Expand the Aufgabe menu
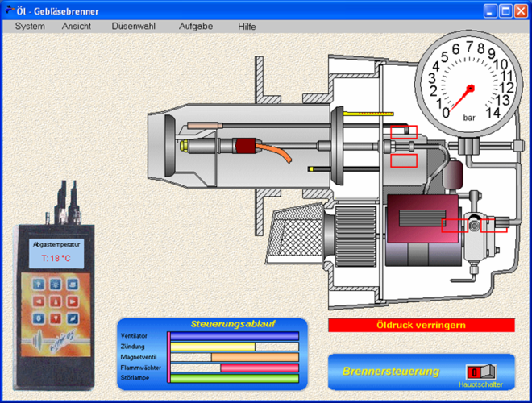Viewport: 532px width, 403px height. [196, 26]
